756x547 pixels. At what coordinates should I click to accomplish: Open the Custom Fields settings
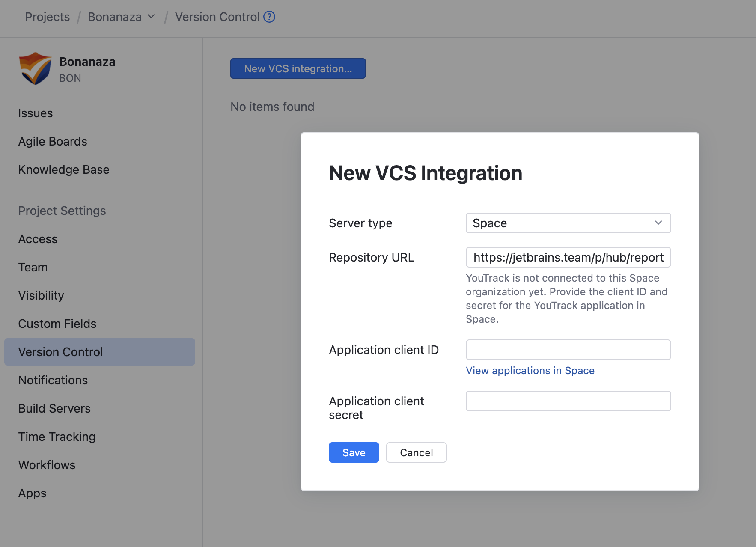[57, 324]
